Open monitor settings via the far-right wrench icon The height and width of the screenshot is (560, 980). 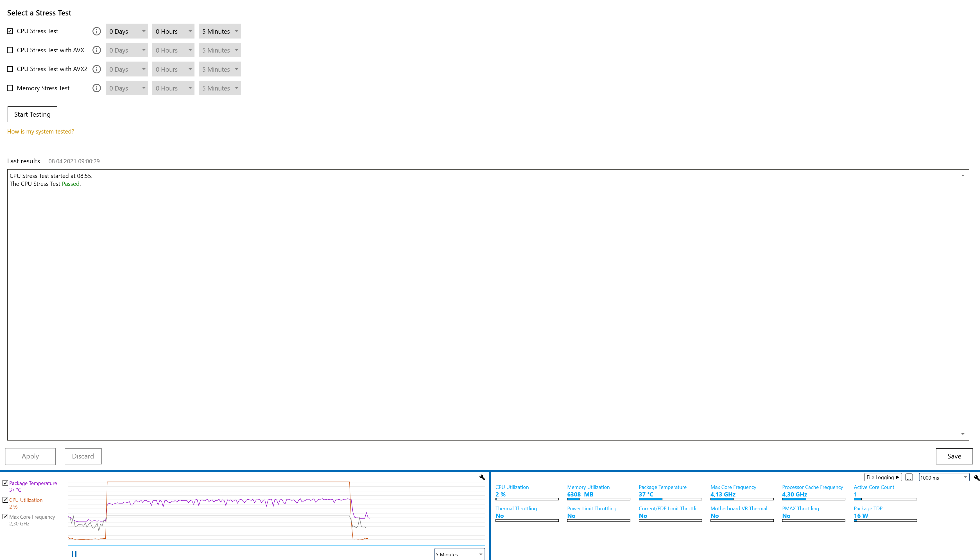[977, 478]
